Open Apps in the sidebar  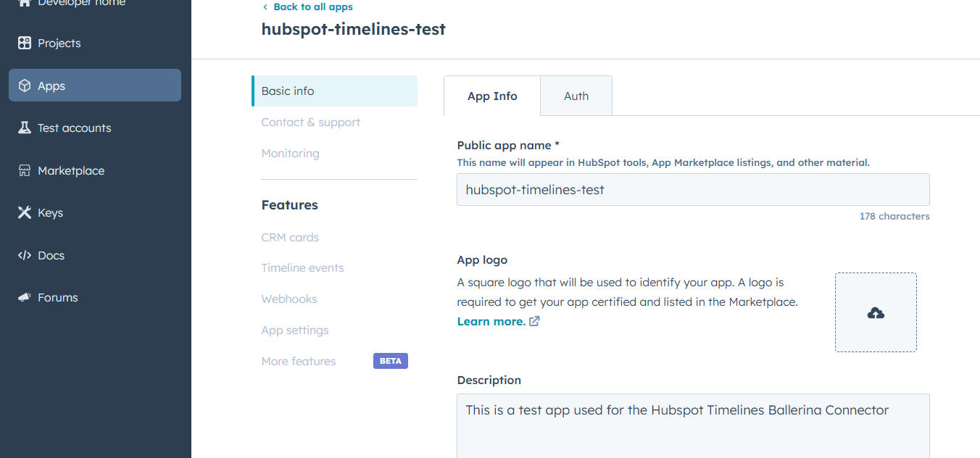95,86
